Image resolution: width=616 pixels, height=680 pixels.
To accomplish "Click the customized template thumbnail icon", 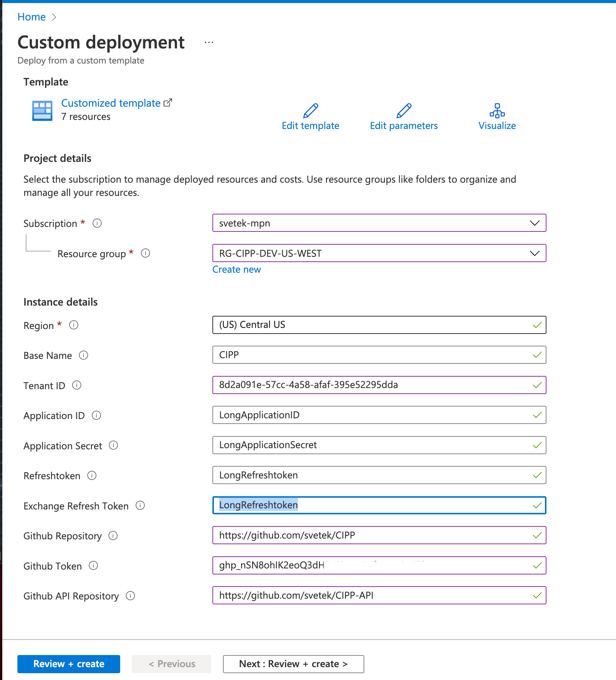I will (42, 110).
